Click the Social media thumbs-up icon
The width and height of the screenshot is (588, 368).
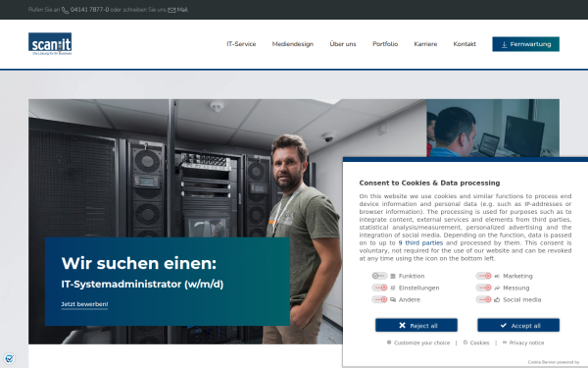click(x=497, y=299)
